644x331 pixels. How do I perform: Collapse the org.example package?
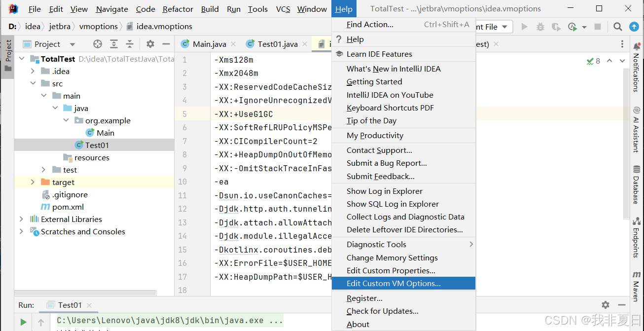tap(67, 120)
